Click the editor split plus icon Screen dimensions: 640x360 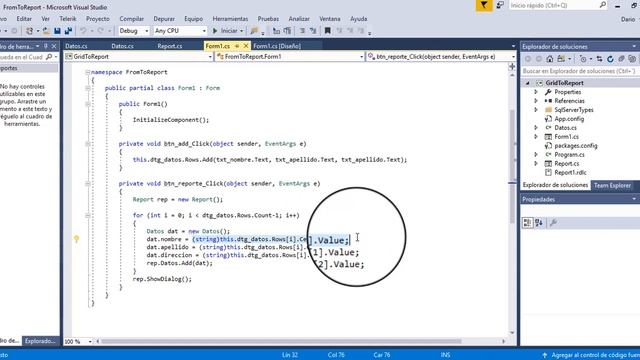click(x=512, y=66)
